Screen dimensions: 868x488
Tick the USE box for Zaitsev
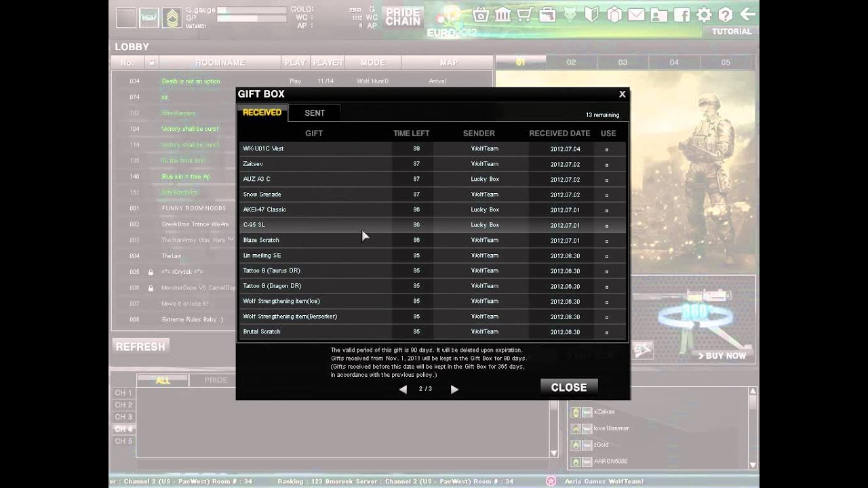[x=606, y=165]
